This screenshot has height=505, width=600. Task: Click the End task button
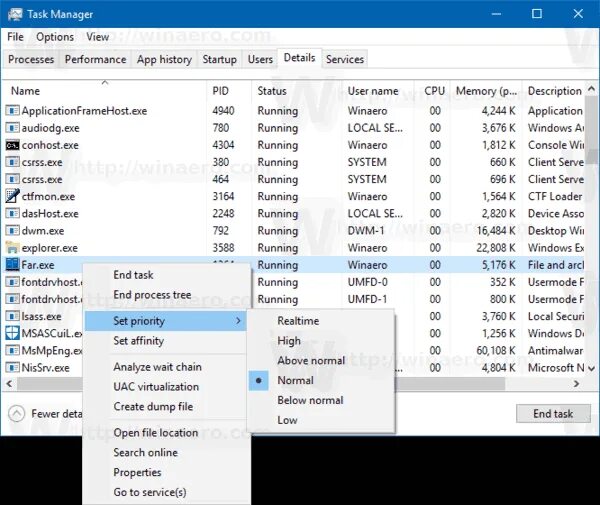click(x=553, y=414)
